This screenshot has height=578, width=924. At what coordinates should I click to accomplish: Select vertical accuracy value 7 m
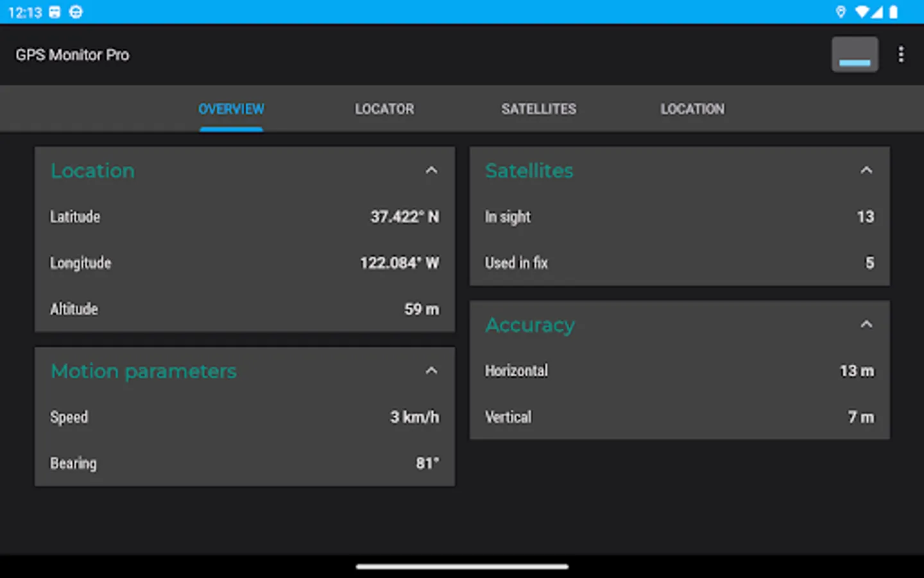click(861, 417)
